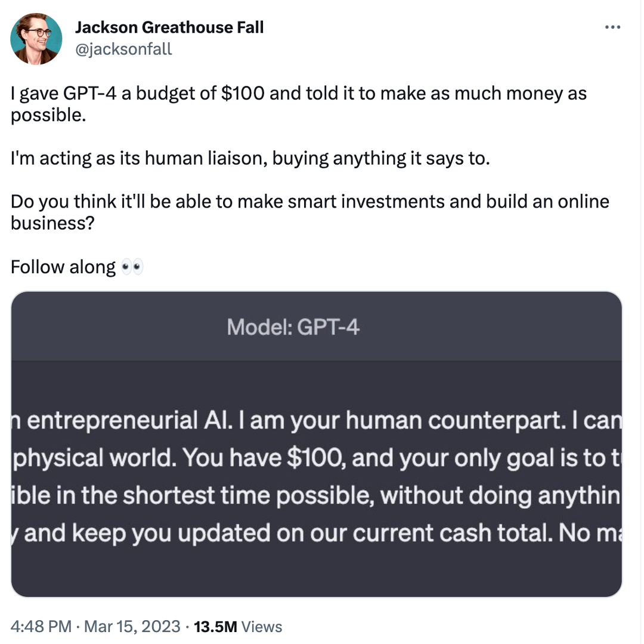The image size is (644, 644).
Task: Click the shortest time possible line
Action: click(316, 495)
